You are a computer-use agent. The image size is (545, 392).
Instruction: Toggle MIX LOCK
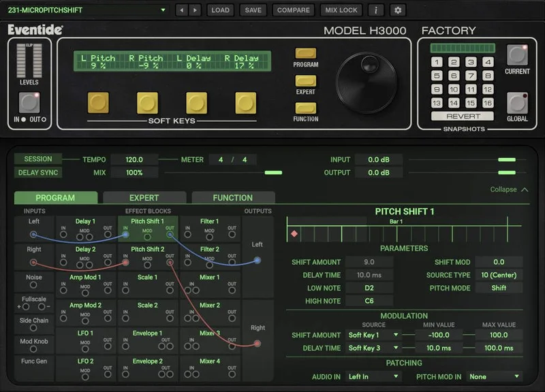(341, 10)
